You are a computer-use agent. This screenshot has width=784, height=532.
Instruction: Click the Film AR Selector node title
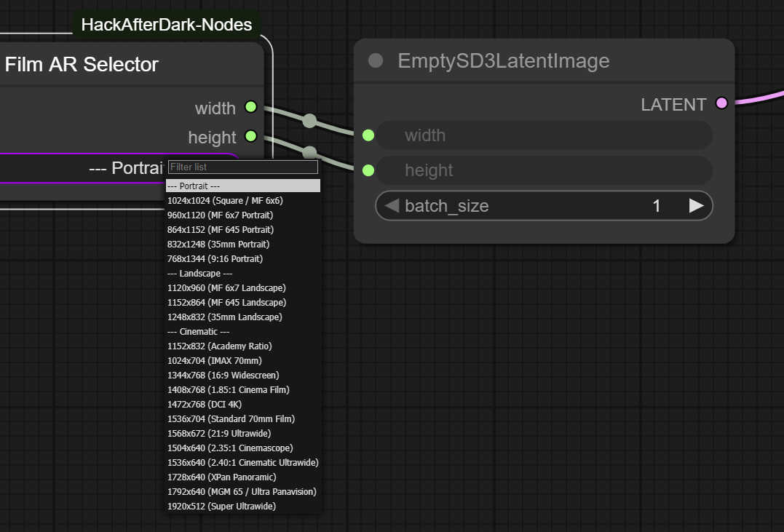click(82, 65)
